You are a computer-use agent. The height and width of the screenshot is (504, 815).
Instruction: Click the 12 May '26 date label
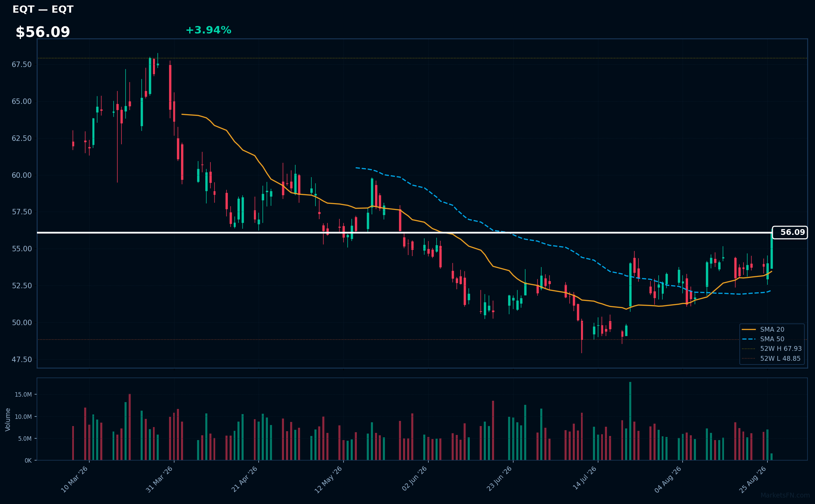(328, 479)
